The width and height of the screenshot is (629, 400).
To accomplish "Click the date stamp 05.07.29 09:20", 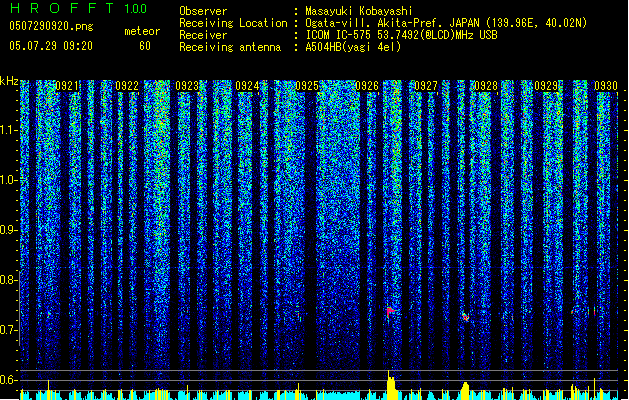I will click(x=51, y=46).
